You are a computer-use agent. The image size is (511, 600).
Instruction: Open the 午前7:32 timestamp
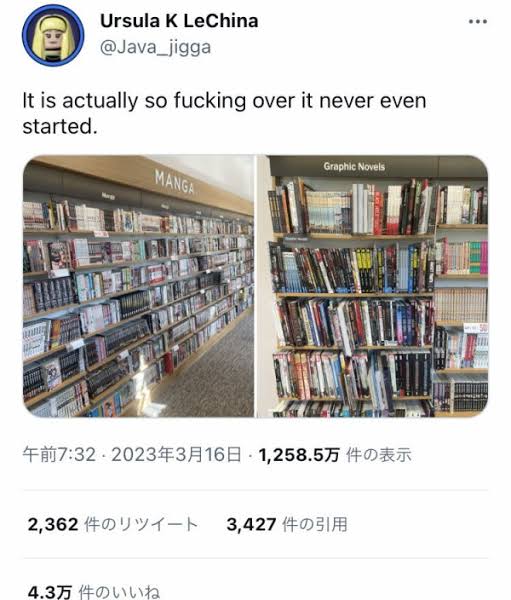(x=59, y=455)
